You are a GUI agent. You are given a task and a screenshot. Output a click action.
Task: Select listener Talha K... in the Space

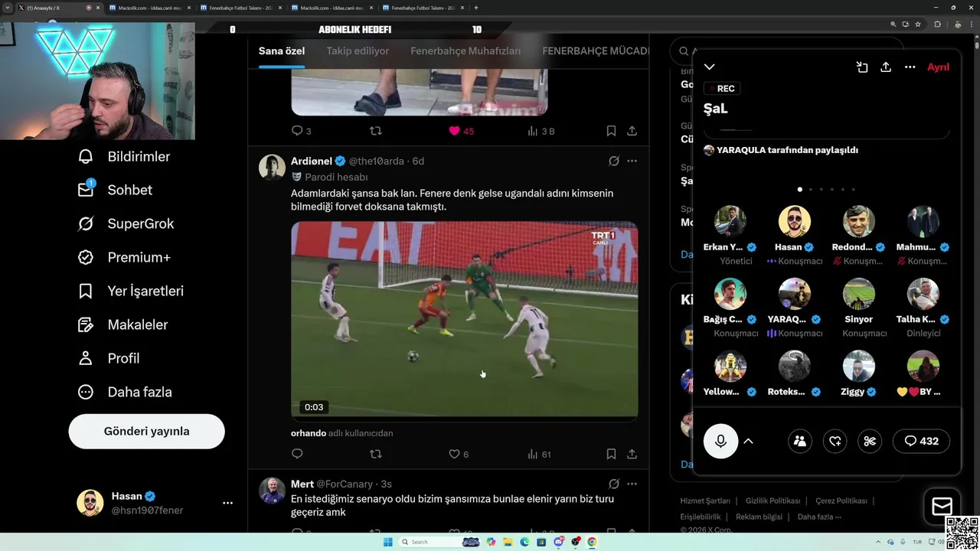923,308
